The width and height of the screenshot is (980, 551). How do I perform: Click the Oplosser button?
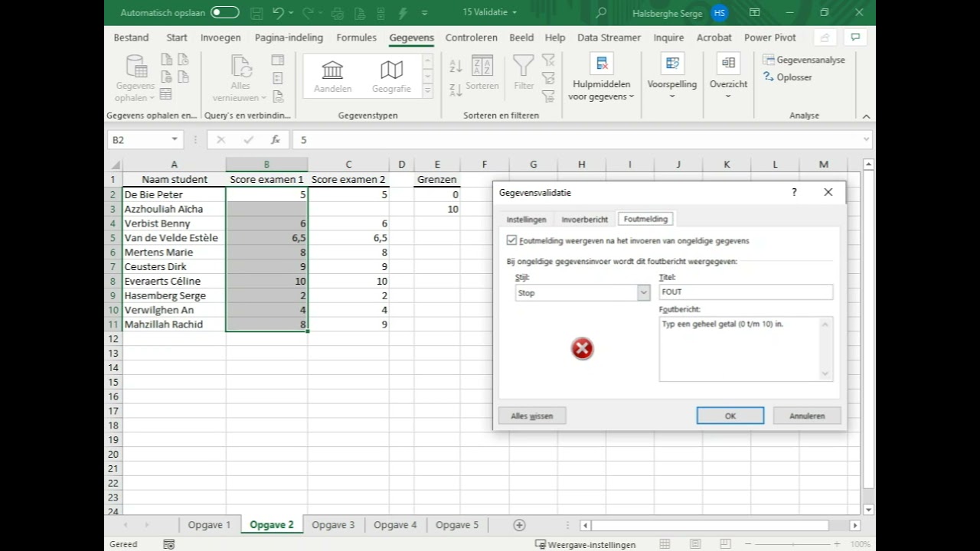click(787, 77)
